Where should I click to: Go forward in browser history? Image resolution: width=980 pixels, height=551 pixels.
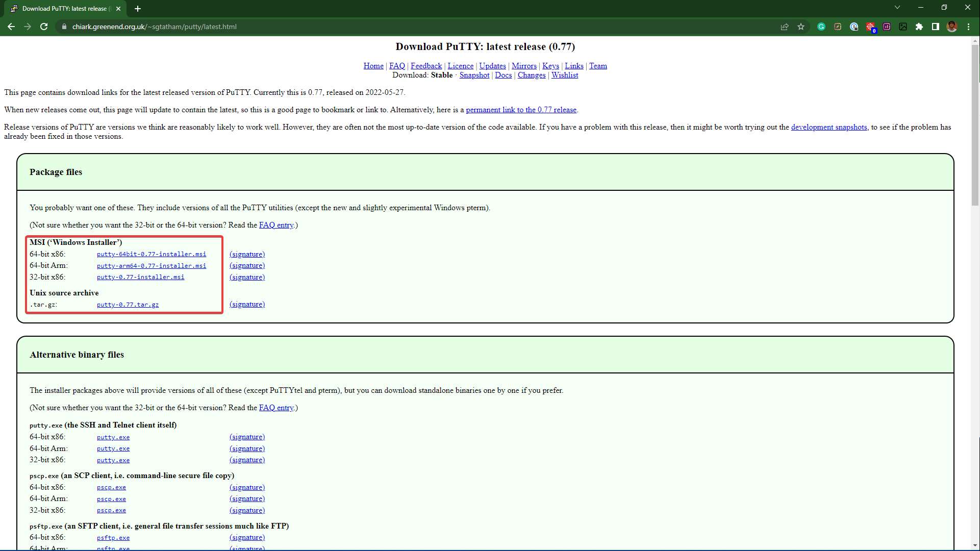28,27
